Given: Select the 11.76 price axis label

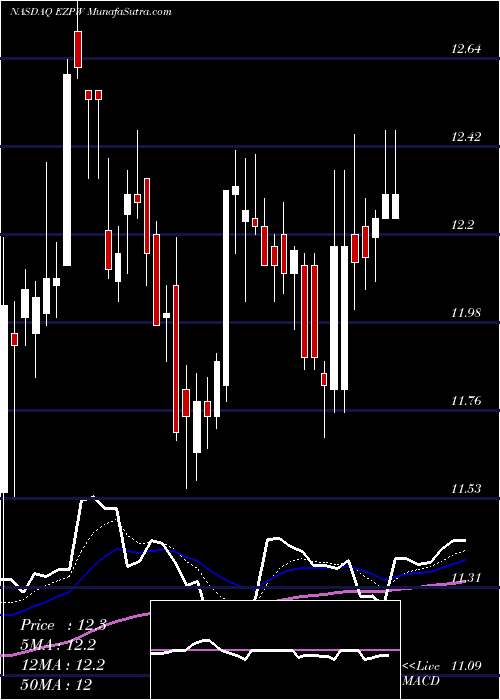Looking at the screenshot, I should (466, 400).
